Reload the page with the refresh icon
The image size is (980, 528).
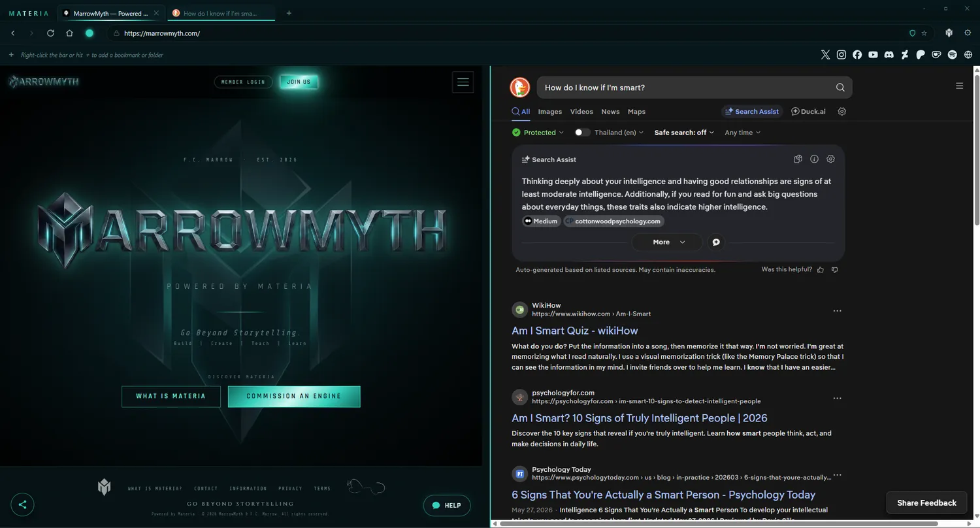coord(50,33)
